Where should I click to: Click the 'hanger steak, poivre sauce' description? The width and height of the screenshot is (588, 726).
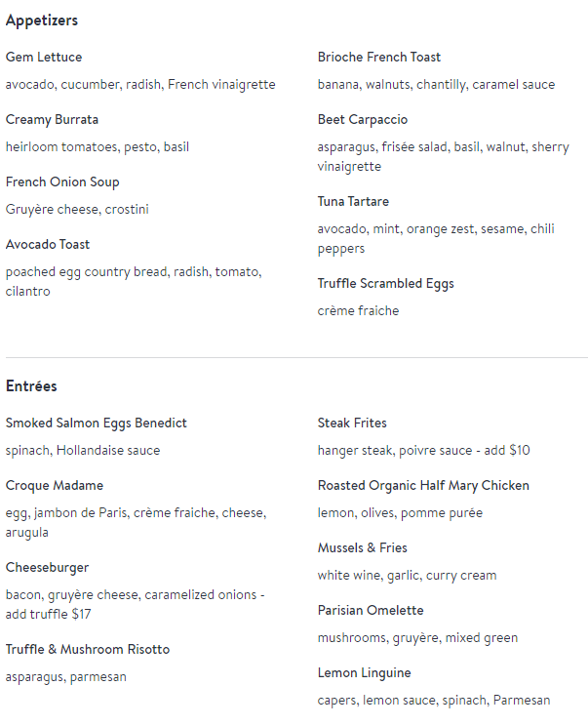[395, 451]
